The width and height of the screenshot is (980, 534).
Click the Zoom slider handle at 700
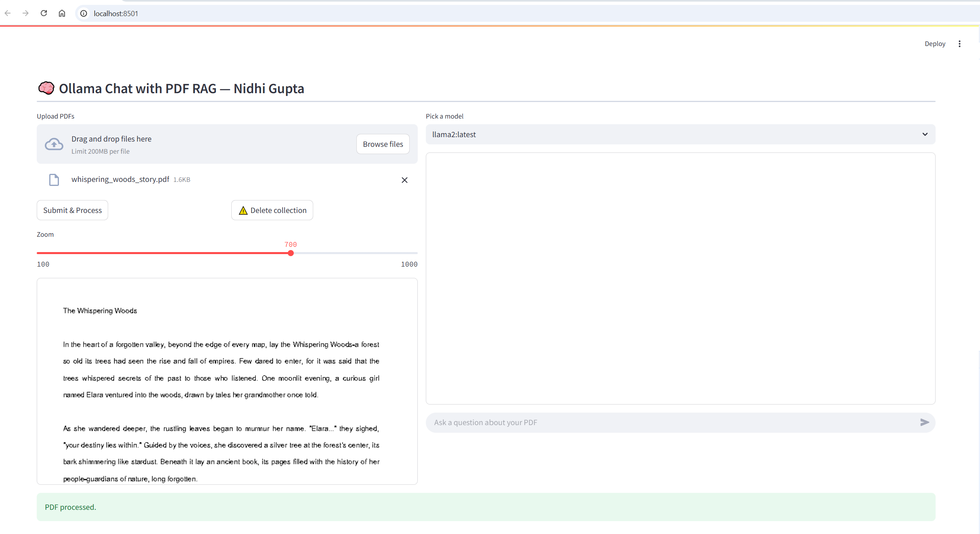291,253
